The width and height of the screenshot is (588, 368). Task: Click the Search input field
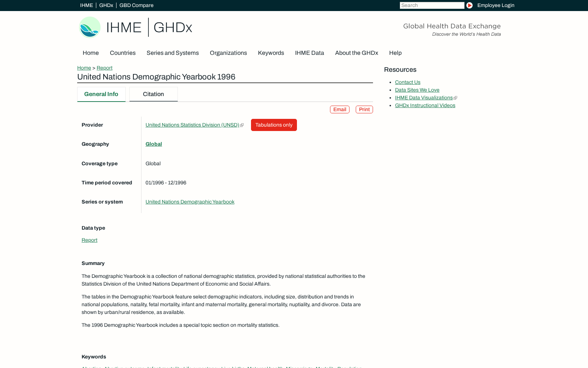coord(432,5)
